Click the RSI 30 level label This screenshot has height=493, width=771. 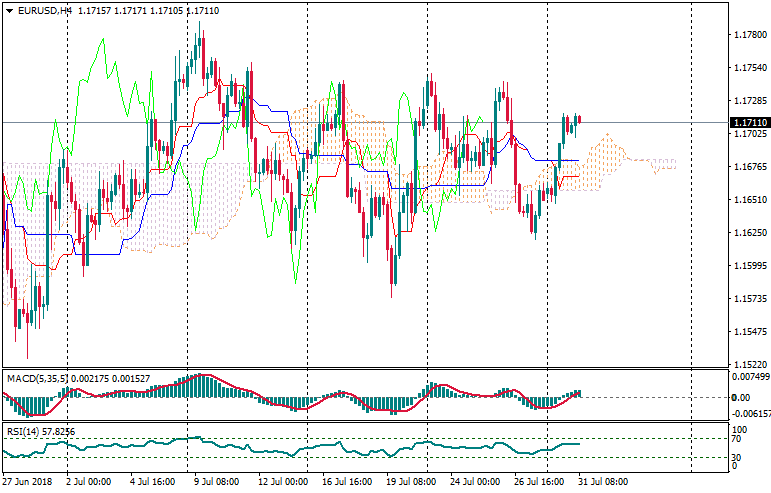click(738, 458)
